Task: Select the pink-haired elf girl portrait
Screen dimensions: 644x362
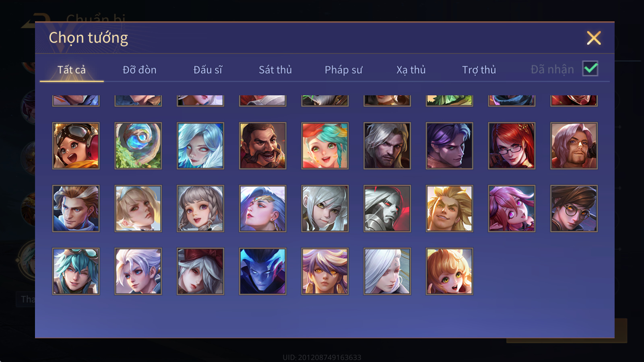Action: pos(512,208)
